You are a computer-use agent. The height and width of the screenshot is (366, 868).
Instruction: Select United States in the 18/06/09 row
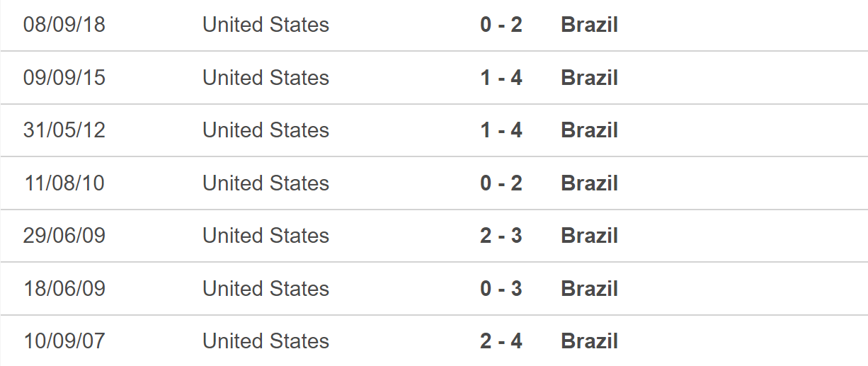pos(266,289)
